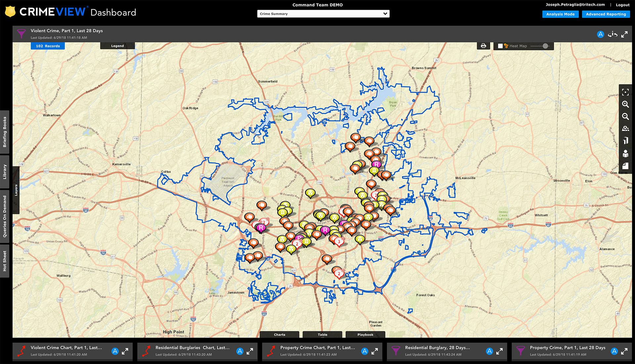Open the Table tab
635x364 pixels.
[x=322, y=335]
